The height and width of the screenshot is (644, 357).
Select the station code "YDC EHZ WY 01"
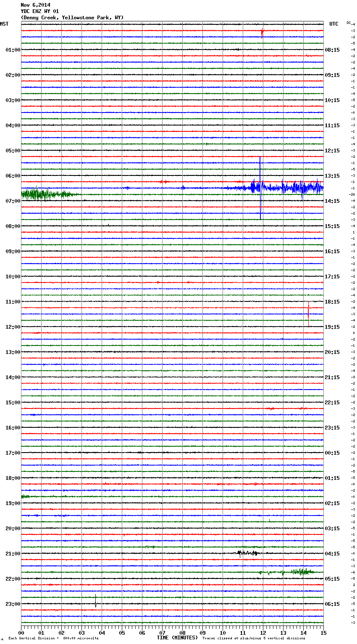pos(39,11)
